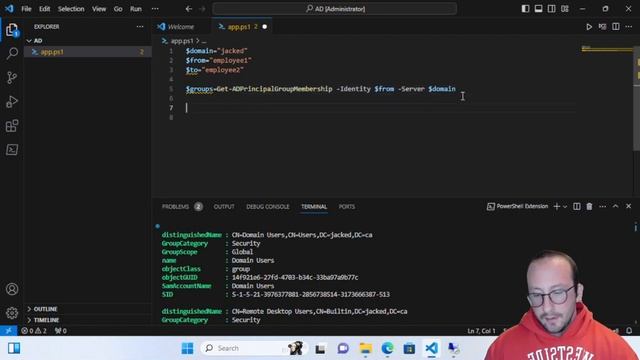The width and height of the screenshot is (640, 360).
Task: Select app.ps1 in the Explorer tree
Action: tap(88, 52)
